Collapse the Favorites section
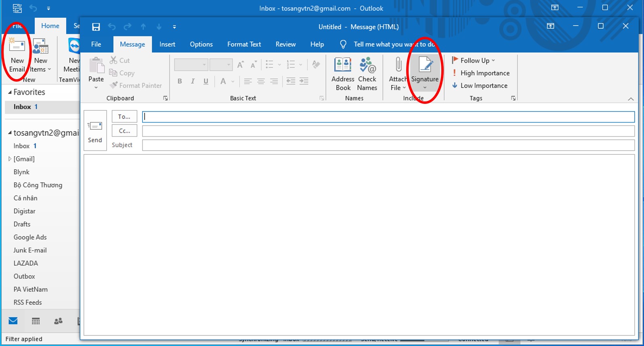The width and height of the screenshot is (644, 346). point(10,92)
